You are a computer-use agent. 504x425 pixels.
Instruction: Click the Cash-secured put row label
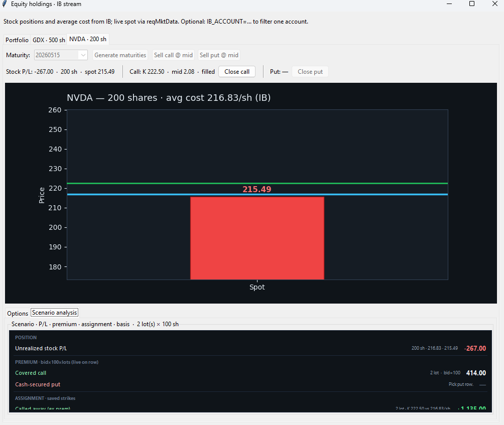tap(38, 384)
